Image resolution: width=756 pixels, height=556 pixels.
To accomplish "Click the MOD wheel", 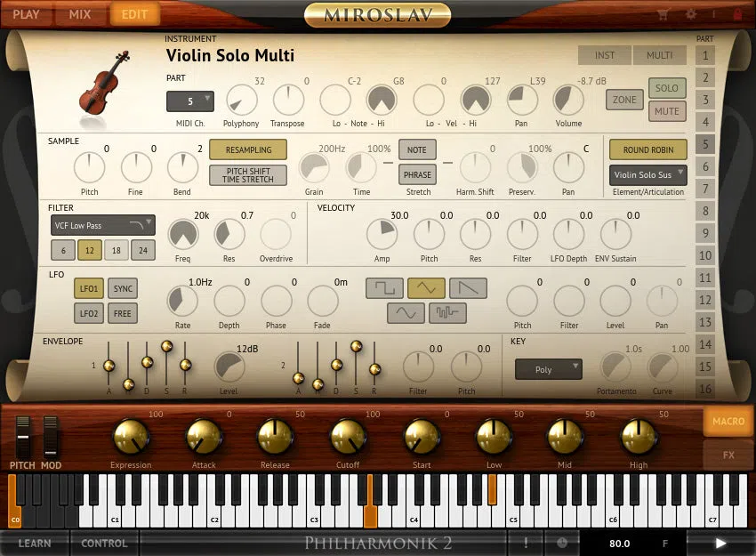I will (50, 437).
